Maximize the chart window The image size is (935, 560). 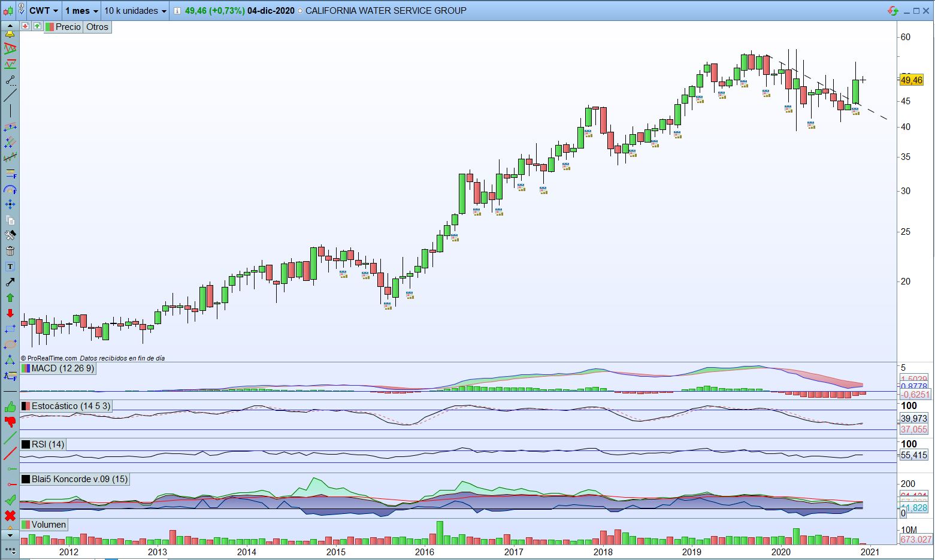pos(916,11)
